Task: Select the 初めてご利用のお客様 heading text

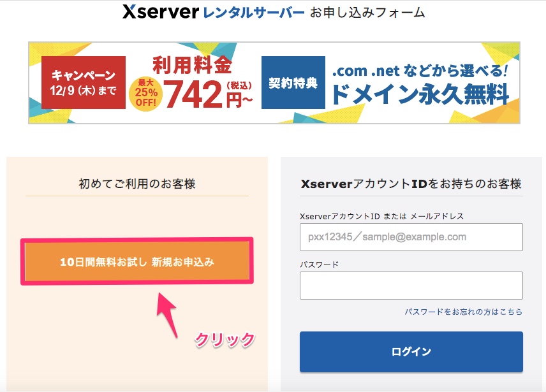Action: point(137,184)
